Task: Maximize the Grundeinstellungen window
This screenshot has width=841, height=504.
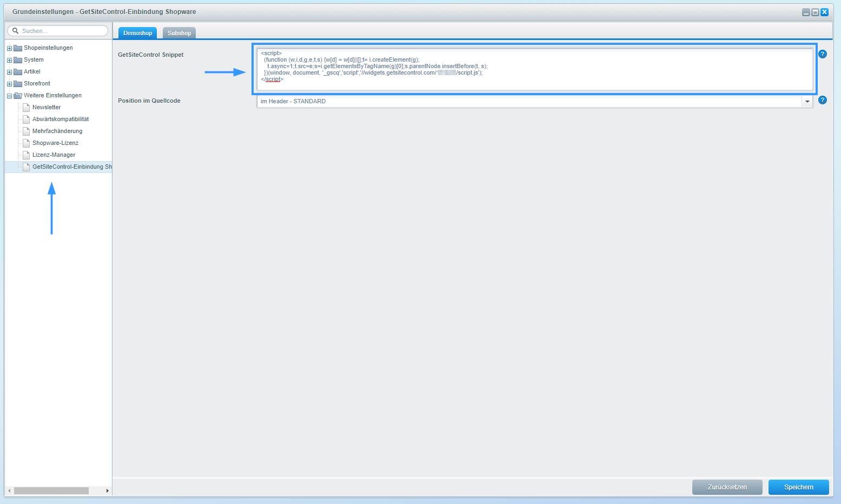Action: (815, 12)
